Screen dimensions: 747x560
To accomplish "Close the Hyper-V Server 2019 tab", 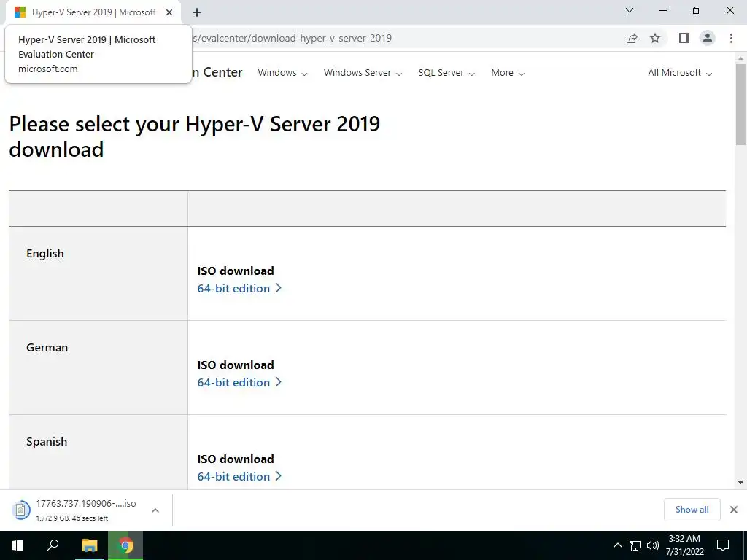I will (169, 12).
